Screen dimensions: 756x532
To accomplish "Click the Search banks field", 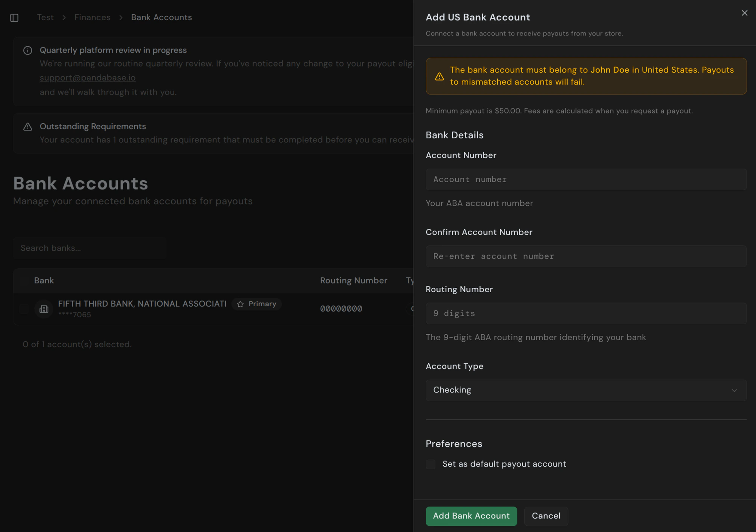I will coord(90,248).
